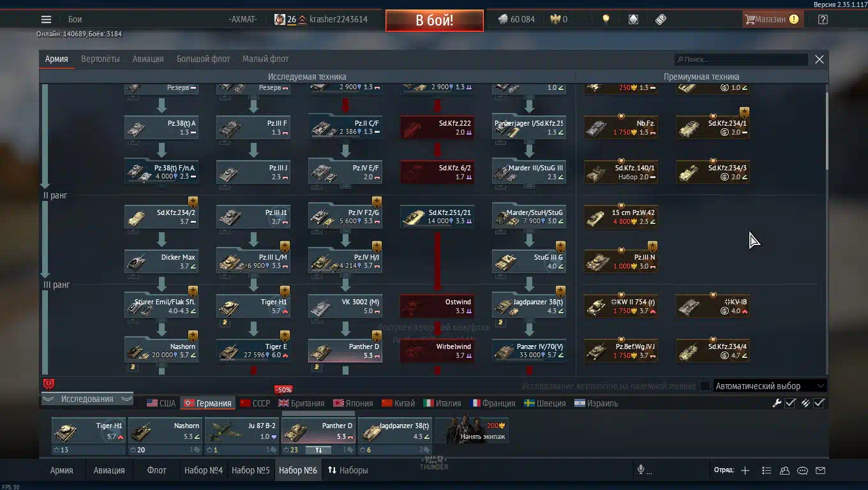
Task: Select the Ju 87 B-2 crew slot
Action: (242, 431)
